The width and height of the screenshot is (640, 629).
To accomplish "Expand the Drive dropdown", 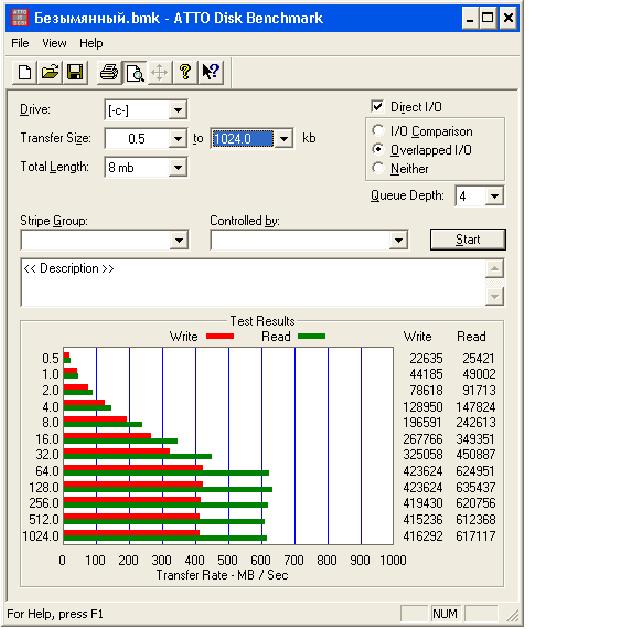I will coord(177,110).
